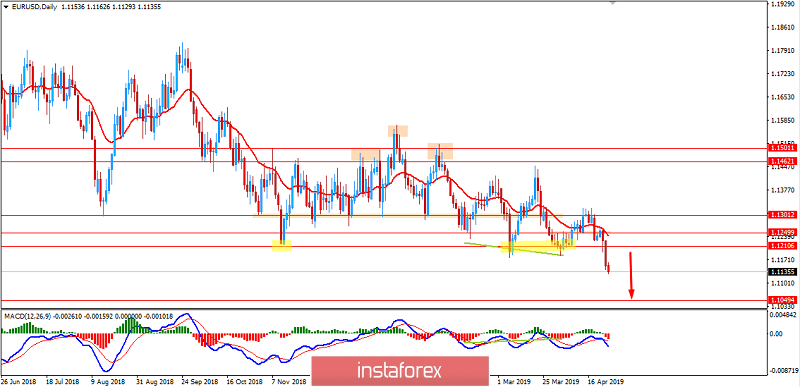Click the 1.10330 value on price axis

[x=784, y=307]
